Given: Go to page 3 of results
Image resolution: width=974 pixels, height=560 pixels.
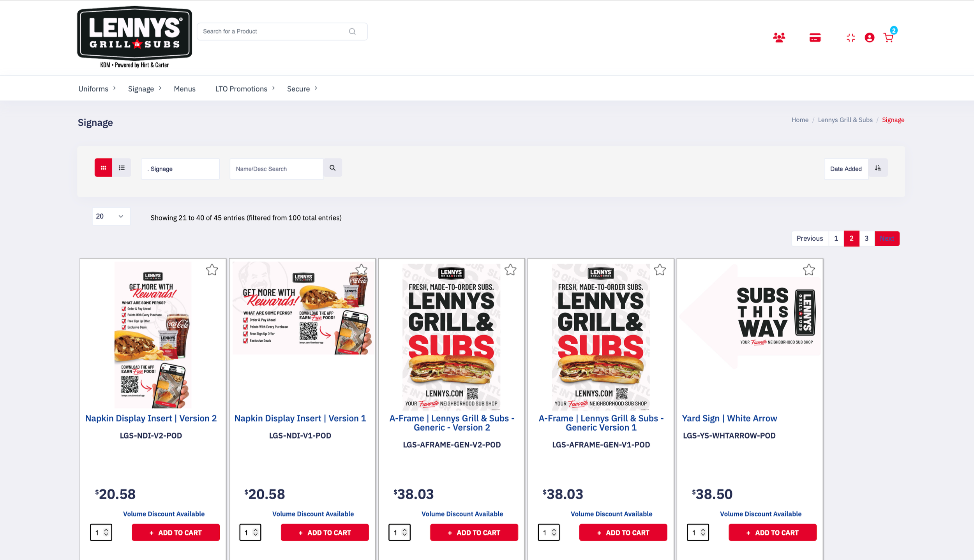Looking at the screenshot, I should (x=866, y=239).
